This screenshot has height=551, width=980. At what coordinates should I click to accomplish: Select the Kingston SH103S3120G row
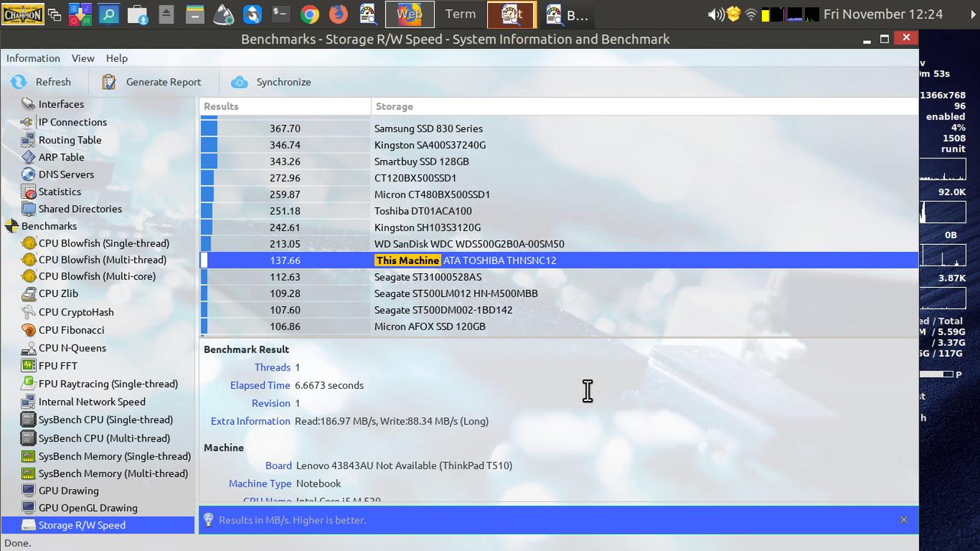point(559,227)
